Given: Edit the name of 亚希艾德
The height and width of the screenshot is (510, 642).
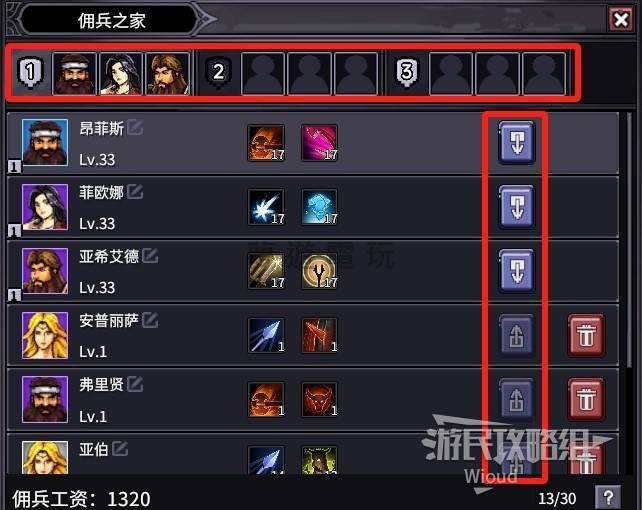Looking at the screenshot, I should click(x=150, y=256).
